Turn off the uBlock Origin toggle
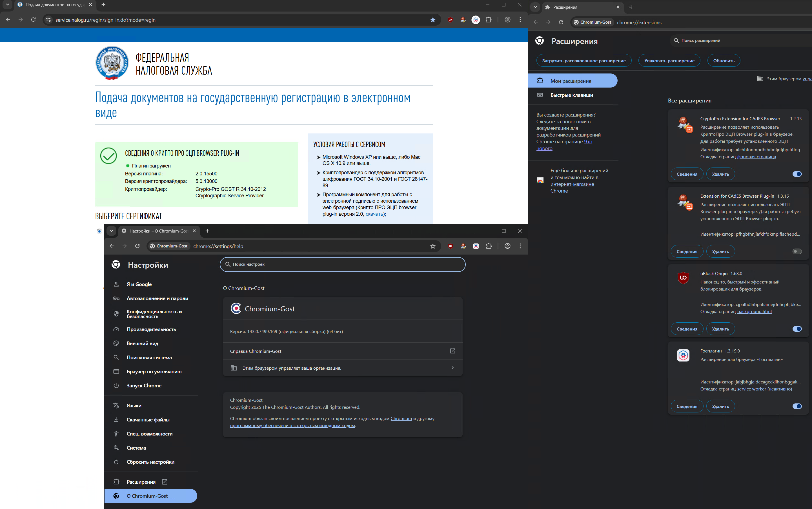 coord(797,329)
